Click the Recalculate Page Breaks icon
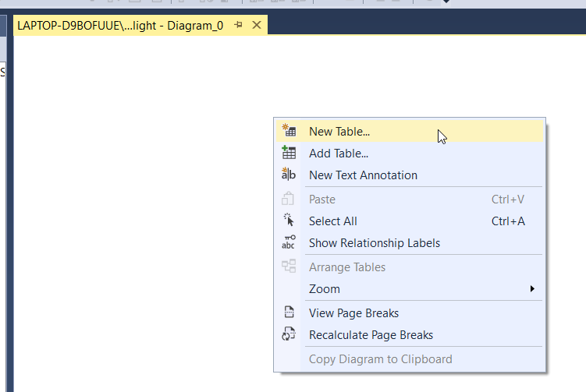Image resolution: width=586 pixels, height=392 pixels. click(x=289, y=335)
